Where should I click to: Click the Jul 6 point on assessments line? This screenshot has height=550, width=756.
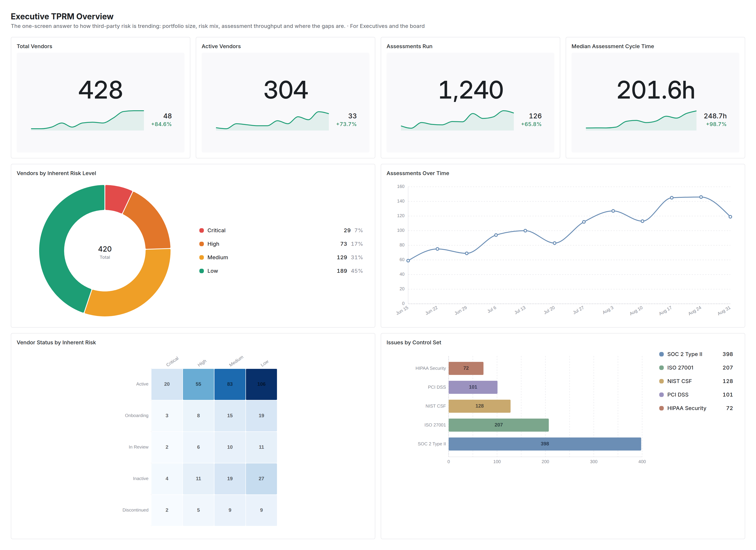coord(496,235)
